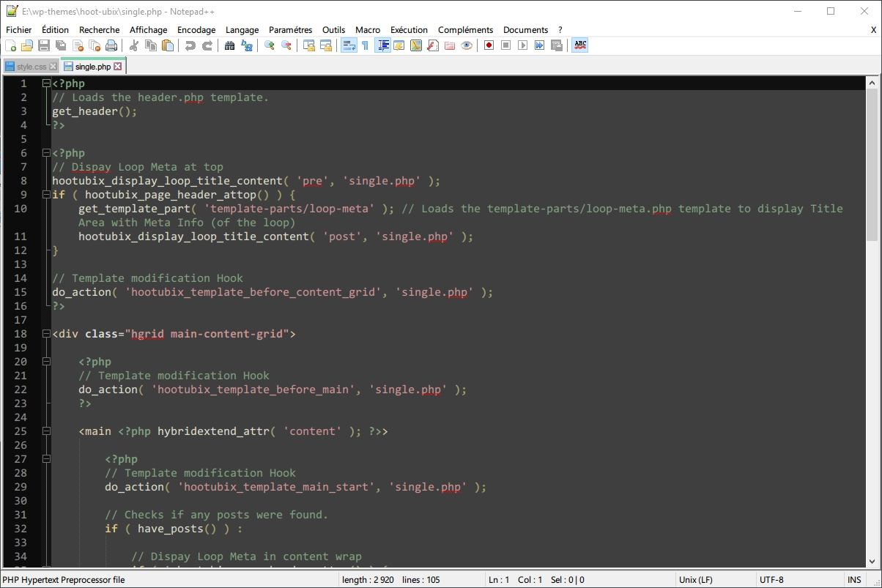The image size is (882, 588).
Task: Open the Function List panel icon
Action: point(433,45)
